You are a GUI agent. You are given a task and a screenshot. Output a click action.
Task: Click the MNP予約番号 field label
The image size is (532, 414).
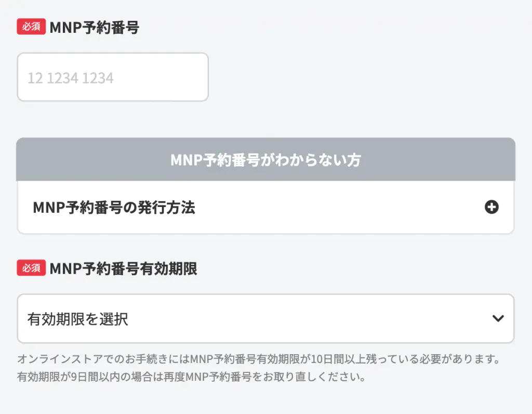click(95, 27)
